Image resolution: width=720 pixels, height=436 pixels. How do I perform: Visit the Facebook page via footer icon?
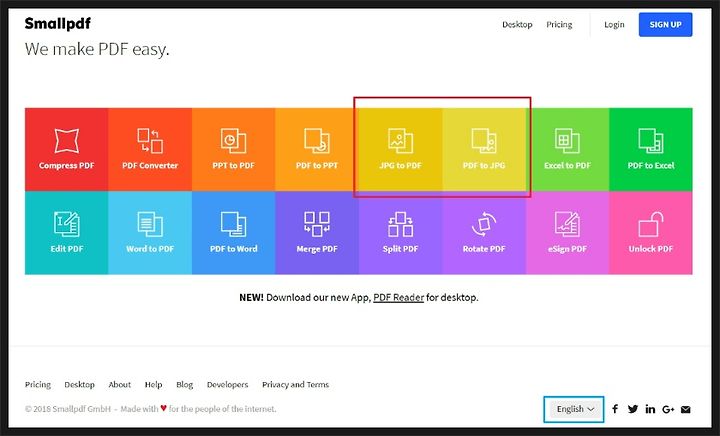click(x=615, y=408)
